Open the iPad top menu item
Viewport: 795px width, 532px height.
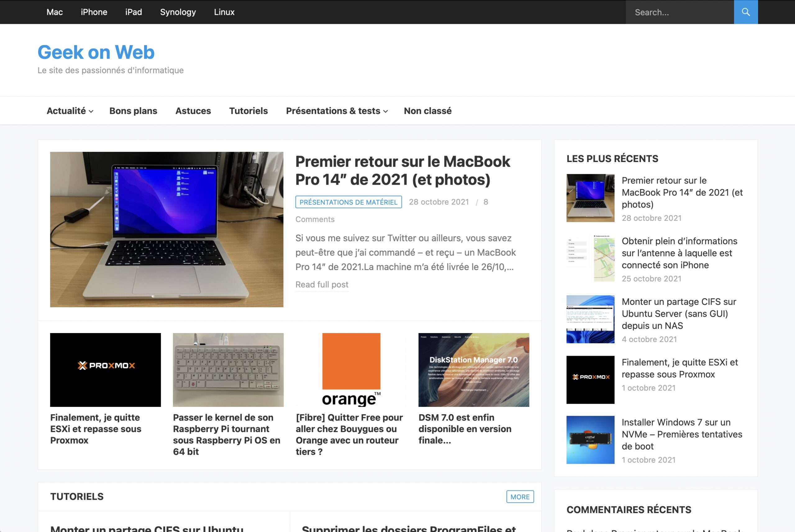click(x=134, y=12)
